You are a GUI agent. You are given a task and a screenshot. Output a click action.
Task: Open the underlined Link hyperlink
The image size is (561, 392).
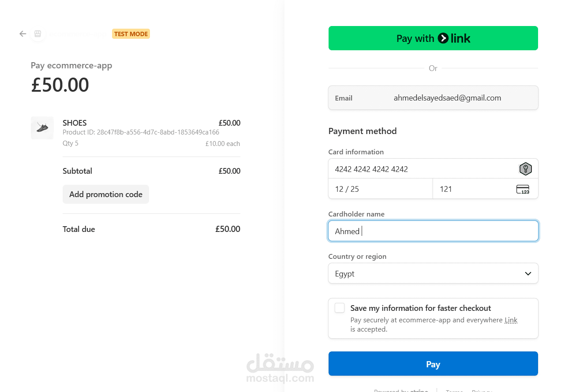[x=511, y=320]
